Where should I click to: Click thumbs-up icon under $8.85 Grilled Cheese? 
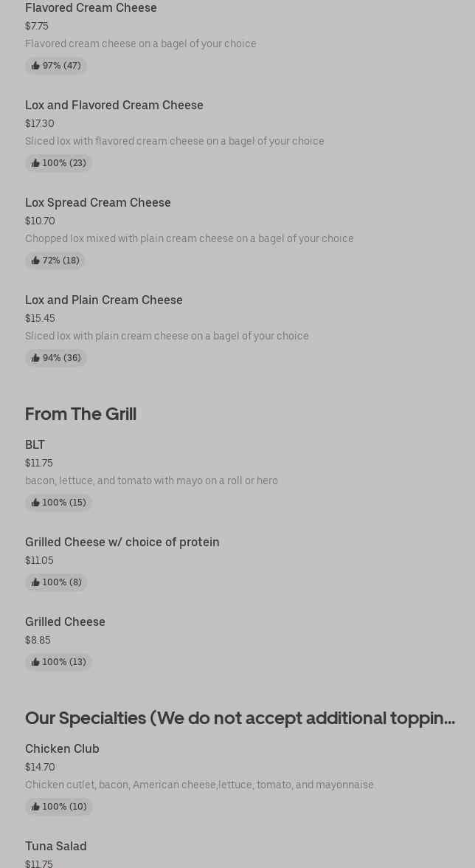[x=35, y=662]
